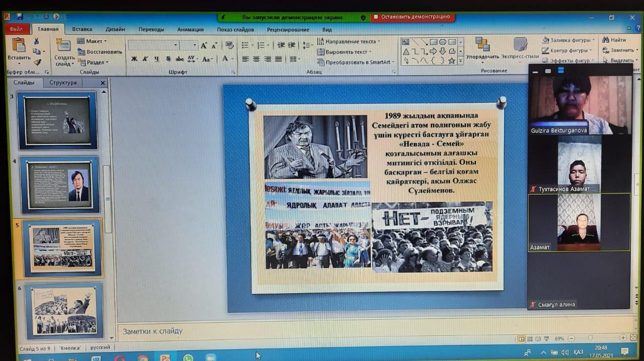Switch to slide sorter view icon
644x361 pixels.
tap(530, 338)
